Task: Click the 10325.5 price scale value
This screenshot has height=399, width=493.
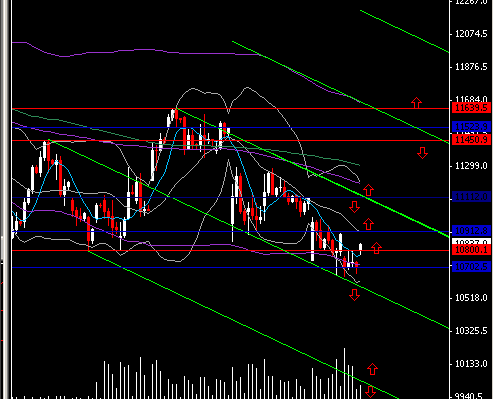Action: point(471,331)
